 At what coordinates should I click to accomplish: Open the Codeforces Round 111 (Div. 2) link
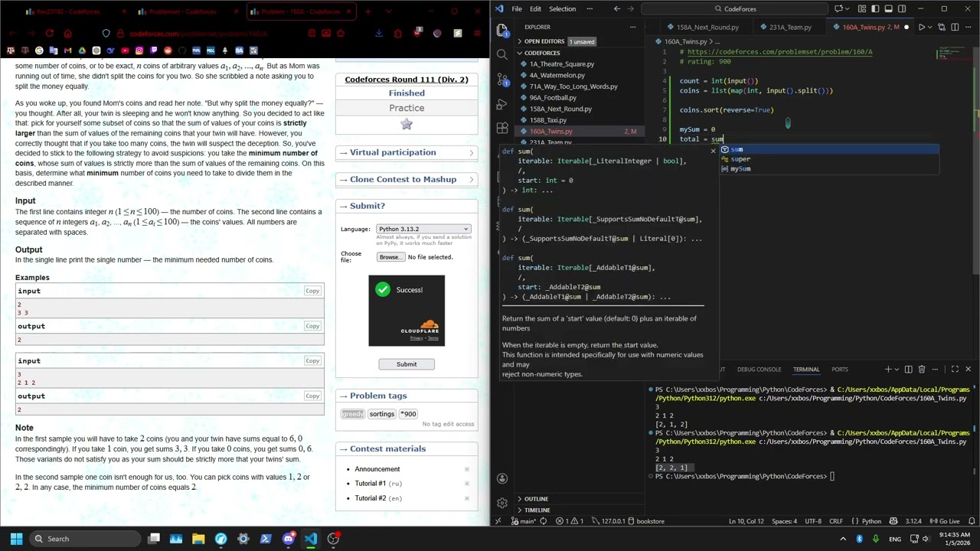pos(407,80)
